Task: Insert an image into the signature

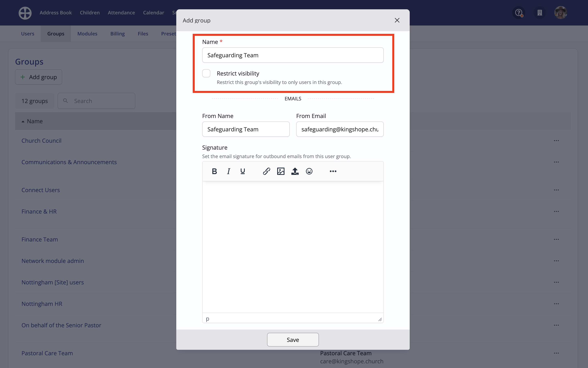Action: tap(281, 171)
